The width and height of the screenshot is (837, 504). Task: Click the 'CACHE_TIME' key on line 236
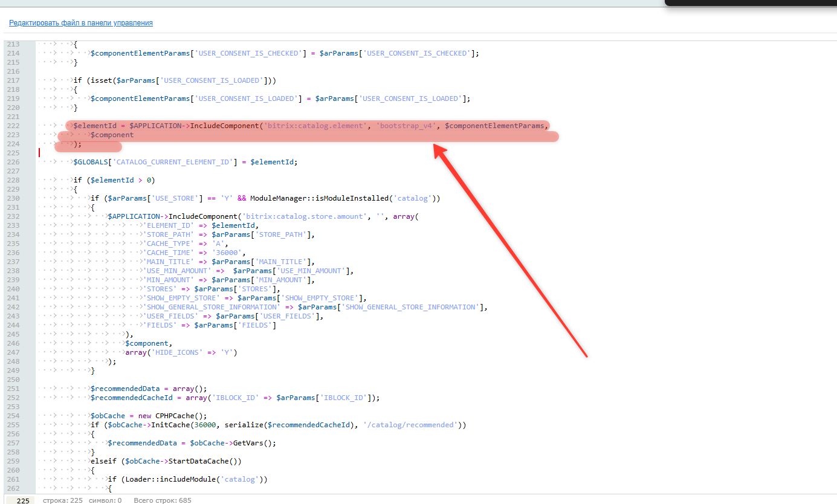[x=166, y=253]
